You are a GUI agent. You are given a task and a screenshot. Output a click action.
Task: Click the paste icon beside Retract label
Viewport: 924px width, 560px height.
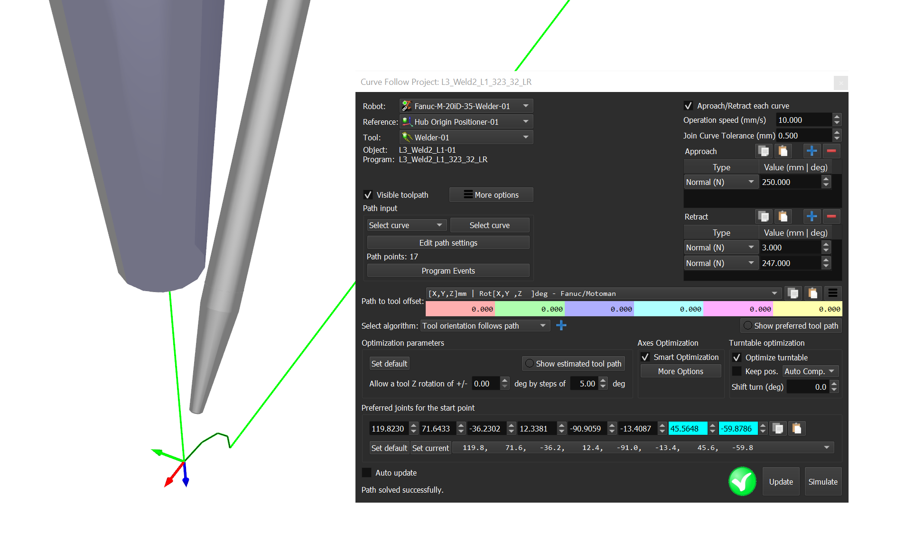783,217
